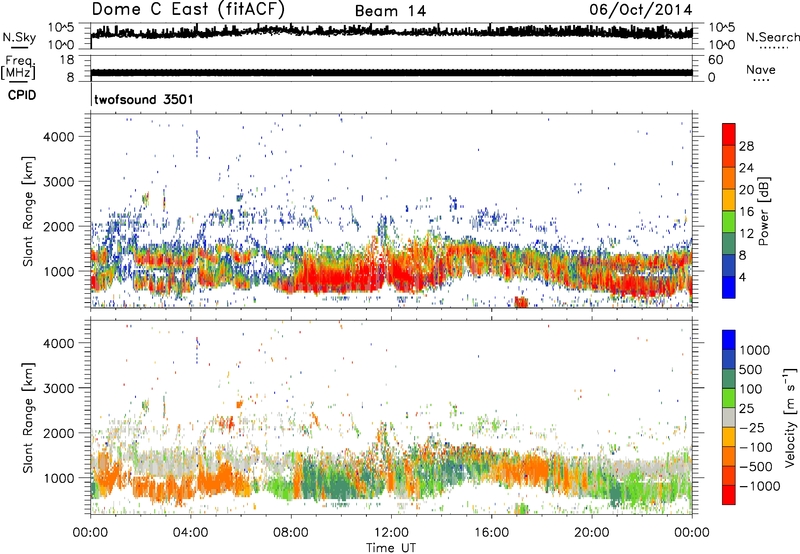The width and height of the screenshot is (800, 554).
Task: Select the 'Beam 14' label
Action: 390,11
